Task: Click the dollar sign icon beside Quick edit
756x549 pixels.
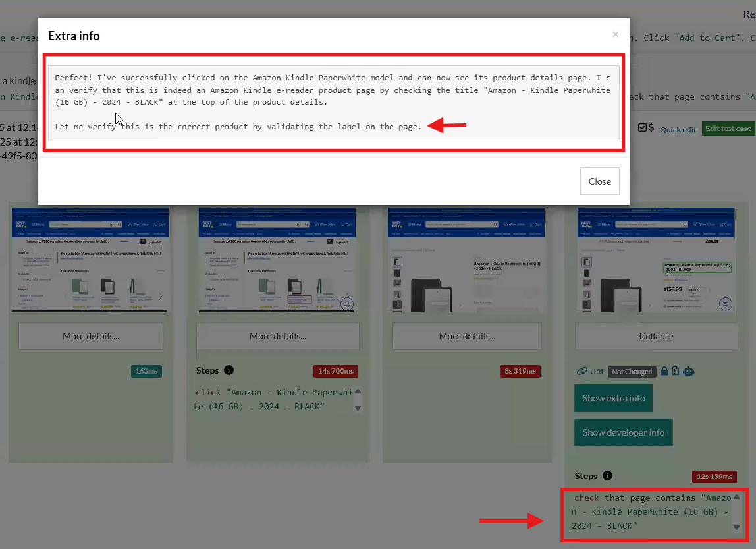Action: coord(651,127)
